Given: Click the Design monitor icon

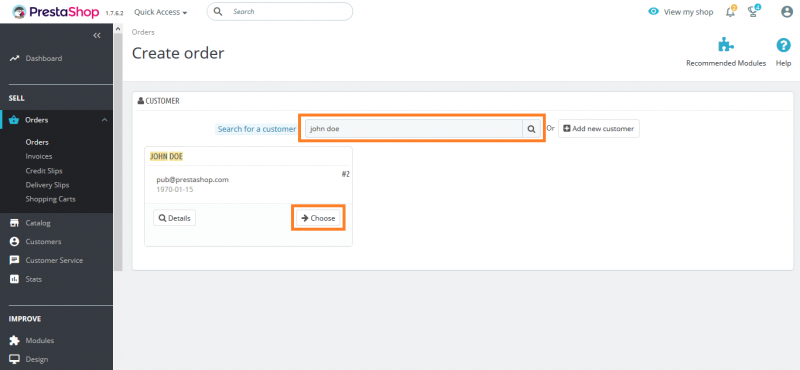Looking at the screenshot, I should 14,359.
